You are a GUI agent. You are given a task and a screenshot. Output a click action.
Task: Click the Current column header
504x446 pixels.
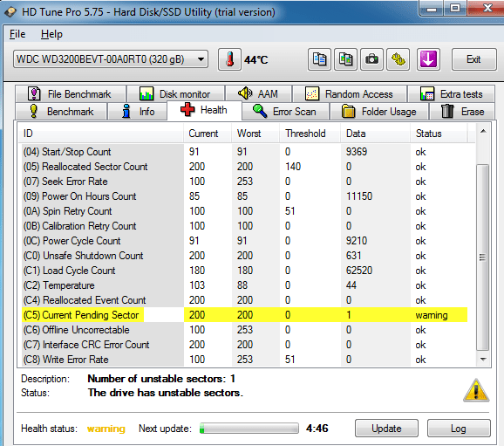point(208,134)
